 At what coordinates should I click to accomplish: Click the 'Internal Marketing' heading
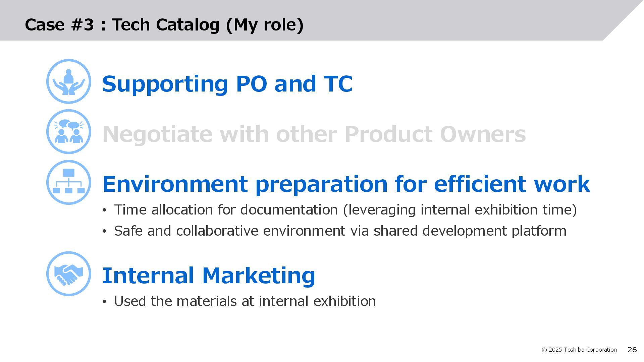[x=208, y=276]
